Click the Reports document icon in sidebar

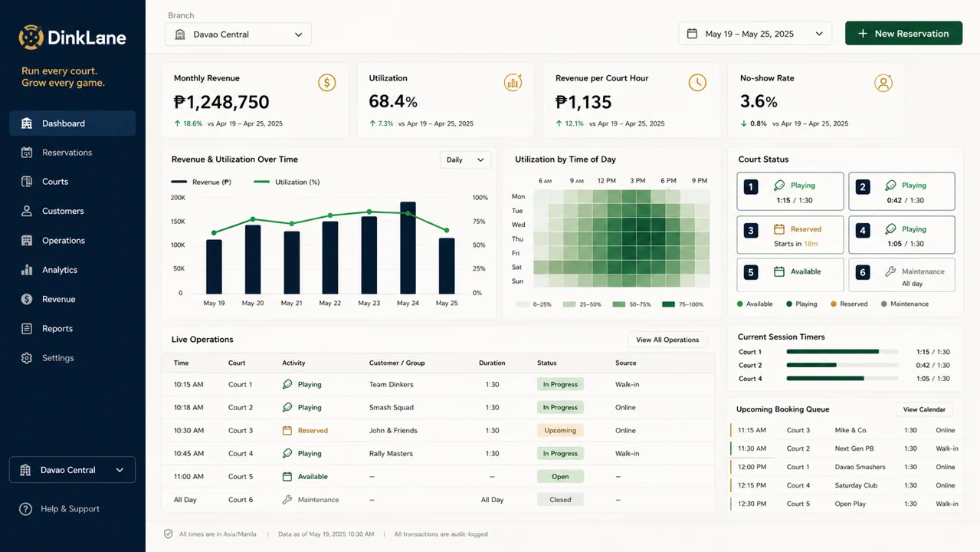click(27, 329)
